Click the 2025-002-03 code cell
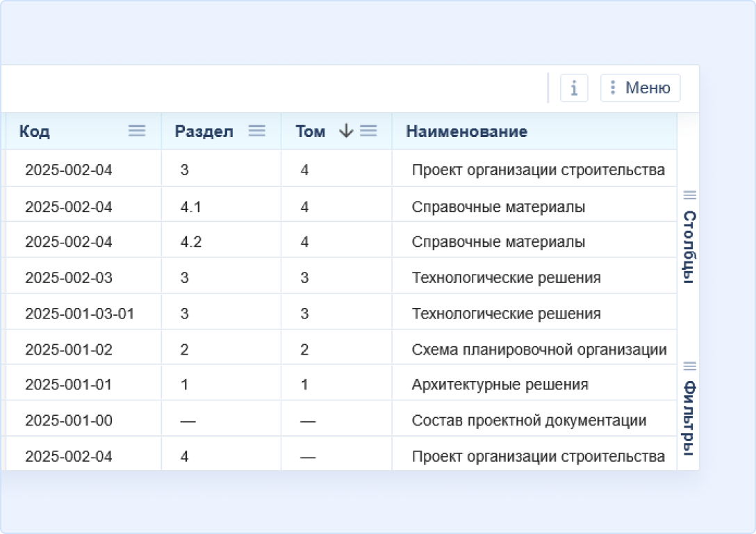The width and height of the screenshot is (756, 534). 68,278
